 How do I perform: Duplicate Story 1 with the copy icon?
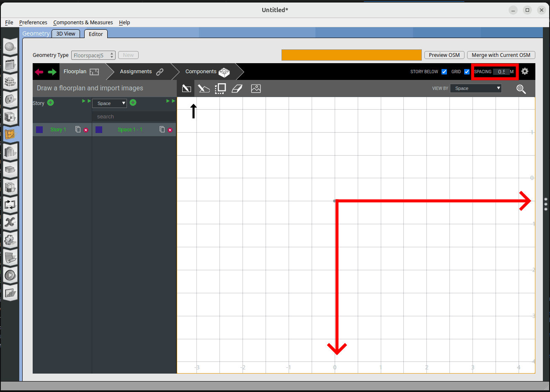point(78,130)
